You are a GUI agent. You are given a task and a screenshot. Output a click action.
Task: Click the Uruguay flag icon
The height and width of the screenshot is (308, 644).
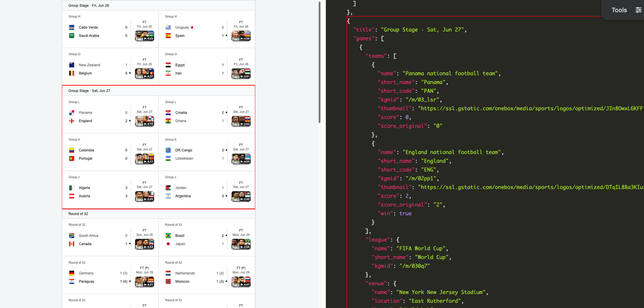click(x=168, y=27)
